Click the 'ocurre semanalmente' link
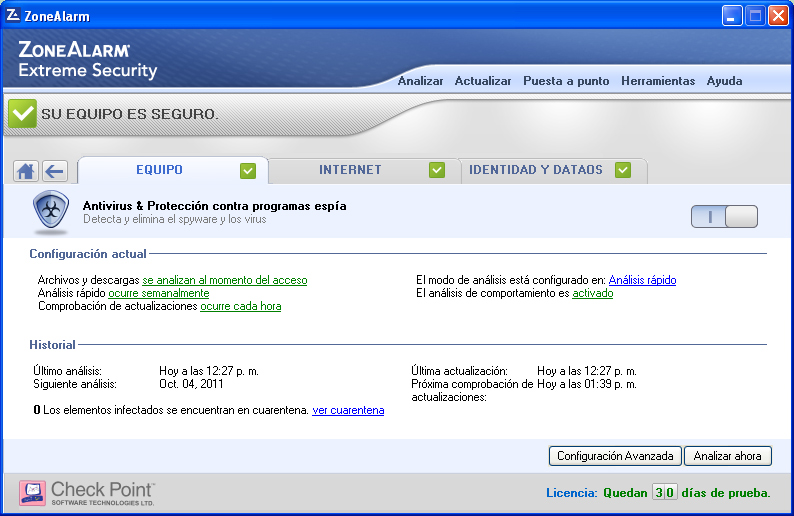The height and width of the screenshot is (516, 794). click(x=158, y=293)
